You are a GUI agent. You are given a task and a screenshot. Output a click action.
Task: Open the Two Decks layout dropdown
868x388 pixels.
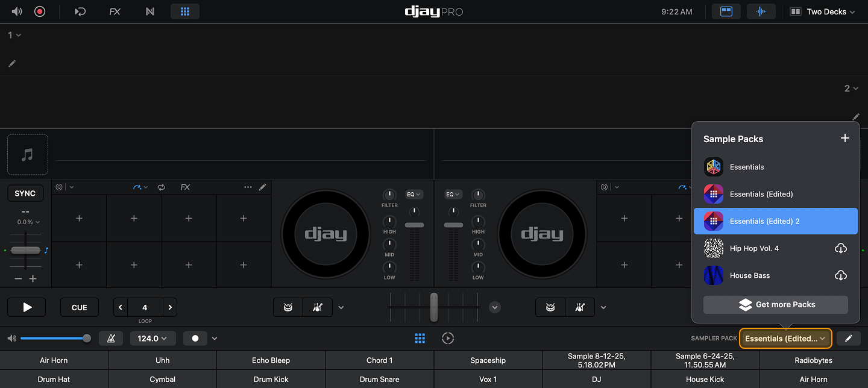(823, 11)
